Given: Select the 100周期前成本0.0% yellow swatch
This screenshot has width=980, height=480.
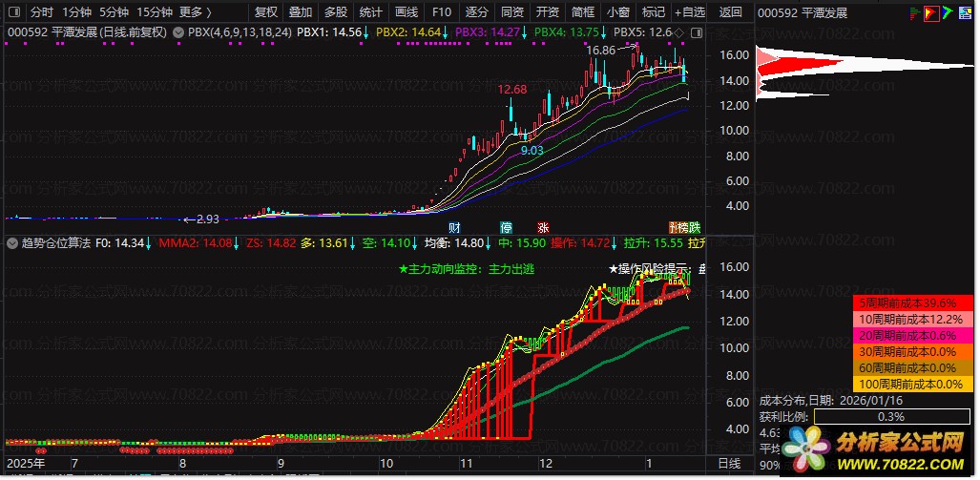Looking at the screenshot, I should pos(913,385).
